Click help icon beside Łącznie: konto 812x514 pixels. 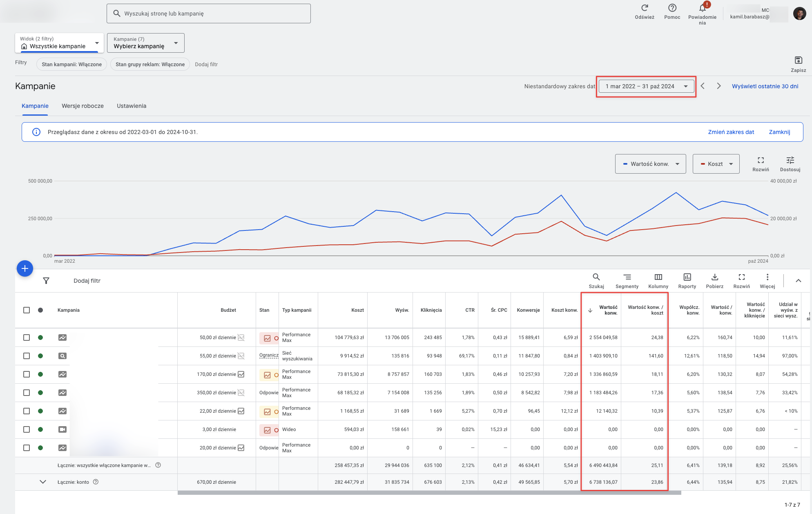[x=96, y=482]
